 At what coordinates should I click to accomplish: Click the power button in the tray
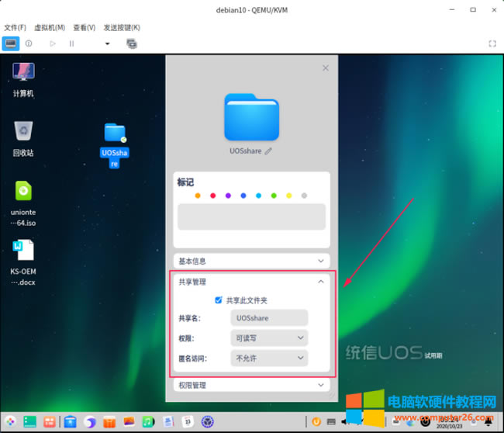(x=426, y=421)
